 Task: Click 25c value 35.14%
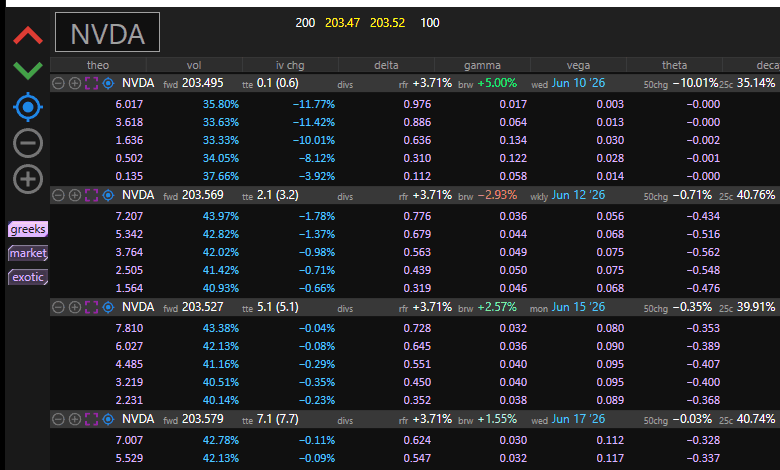tap(756, 83)
